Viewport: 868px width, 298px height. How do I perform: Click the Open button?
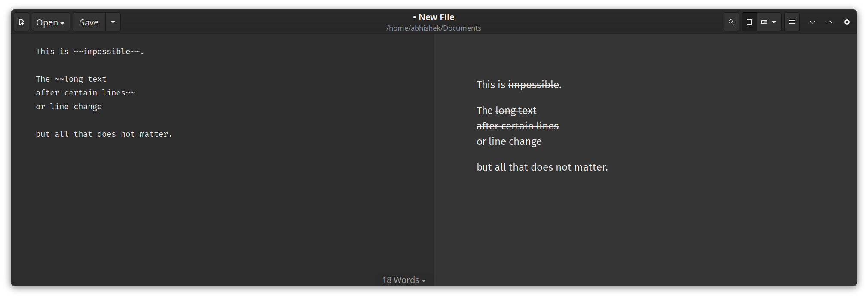[47, 22]
